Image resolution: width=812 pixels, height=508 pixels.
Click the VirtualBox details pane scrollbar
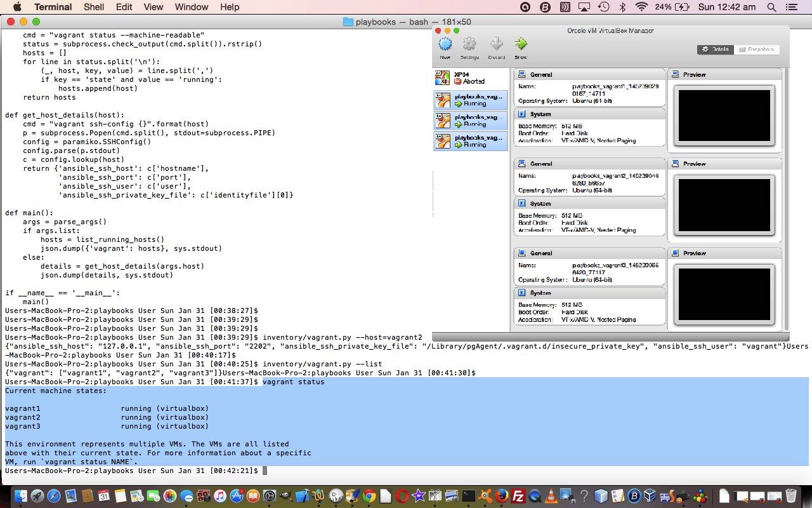coord(787,199)
